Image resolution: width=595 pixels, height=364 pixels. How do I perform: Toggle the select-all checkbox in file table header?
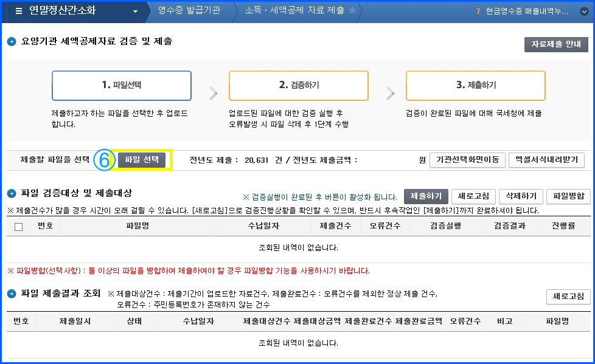[x=19, y=227]
